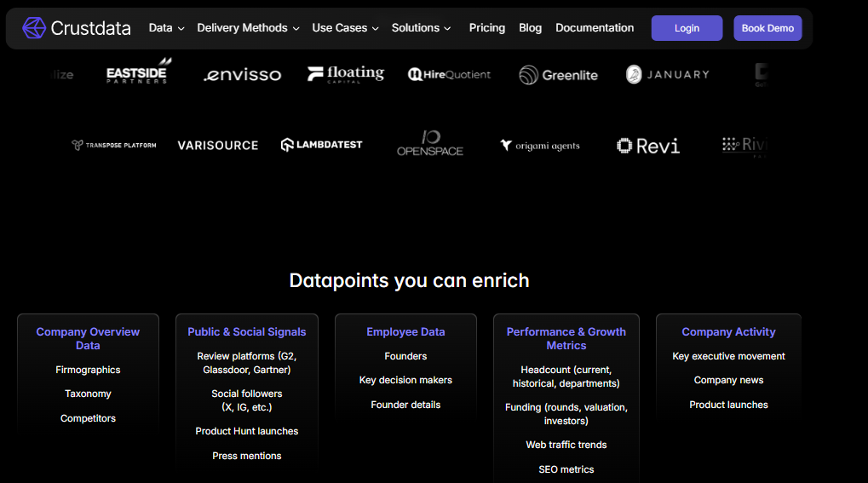Select the Employee Data heading
868x483 pixels.
tap(405, 331)
